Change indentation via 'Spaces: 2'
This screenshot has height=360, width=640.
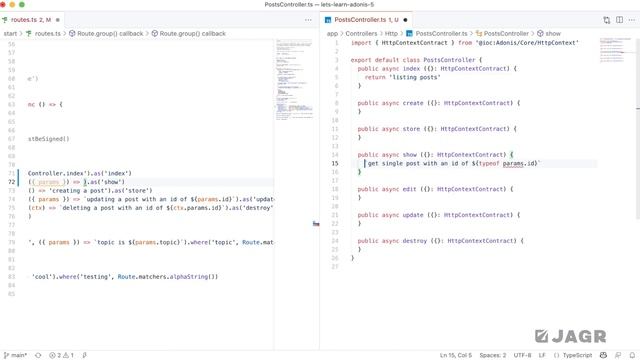pyautogui.click(x=493, y=355)
